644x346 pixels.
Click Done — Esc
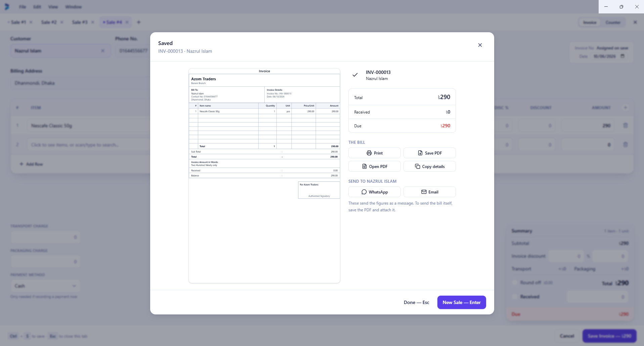pos(416,302)
